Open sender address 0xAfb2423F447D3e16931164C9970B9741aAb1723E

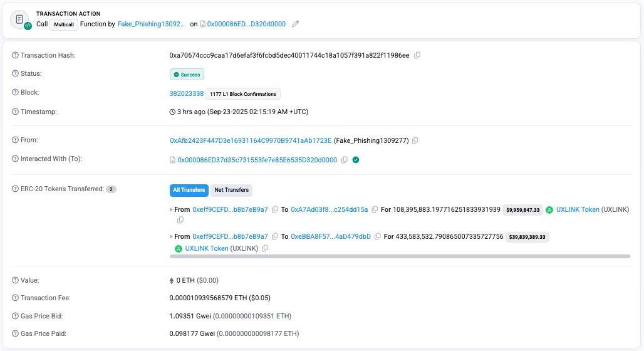[x=251, y=140]
